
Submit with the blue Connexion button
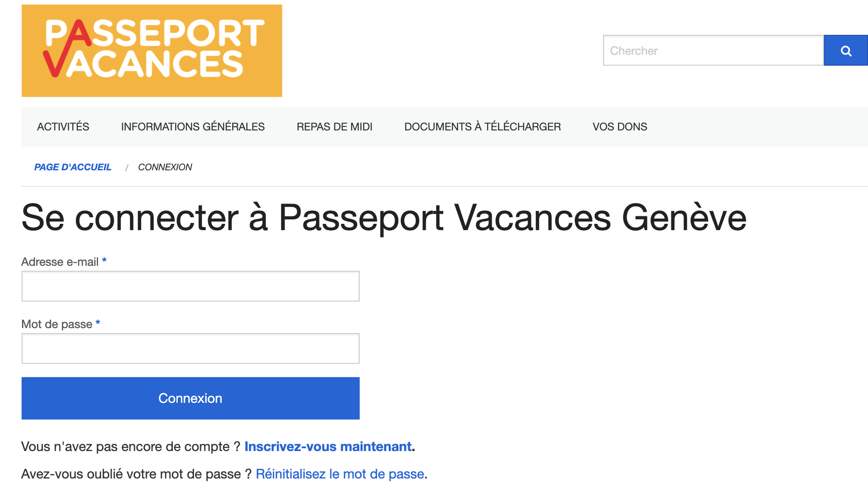(x=190, y=398)
